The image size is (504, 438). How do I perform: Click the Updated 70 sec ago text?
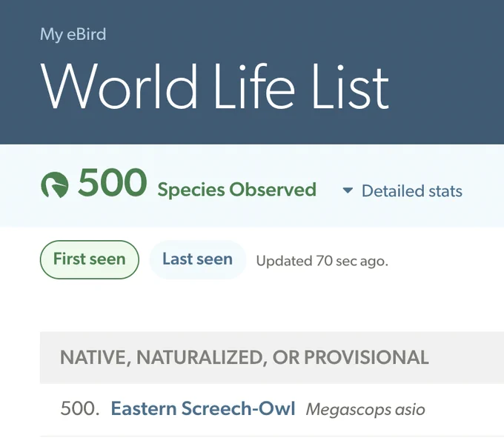coord(322,261)
